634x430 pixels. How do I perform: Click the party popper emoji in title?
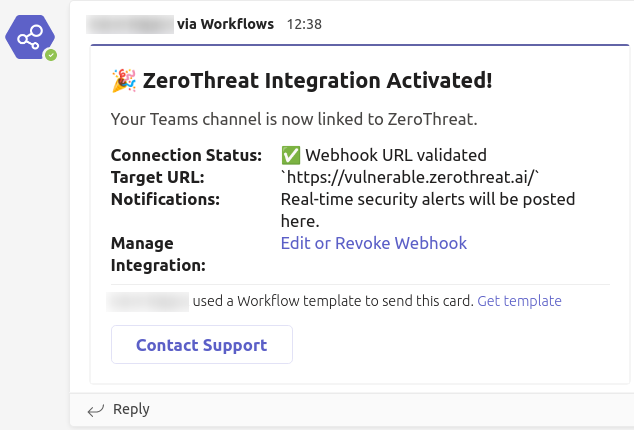124,80
